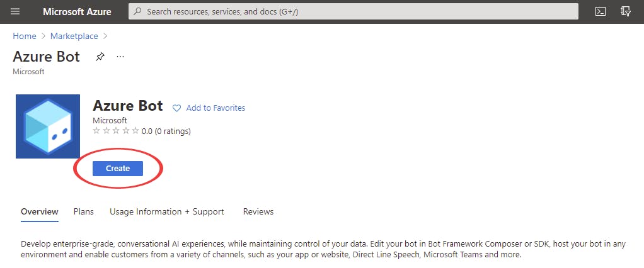Open the hamburger portal menu
Viewport: 644px width, 268px height.
tap(16, 11)
